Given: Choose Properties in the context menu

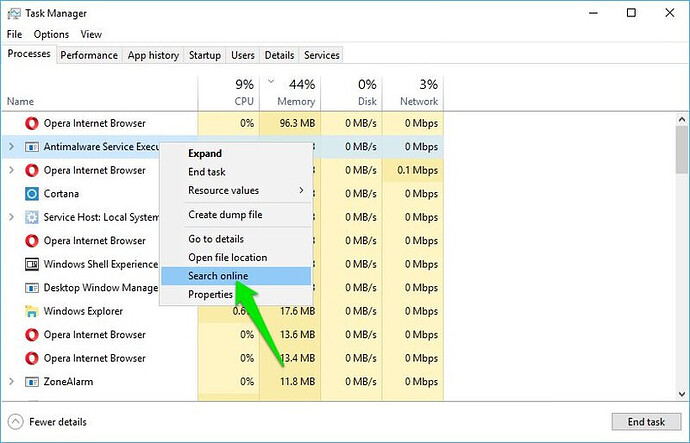Looking at the screenshot, I should click(x=237, y=294).
